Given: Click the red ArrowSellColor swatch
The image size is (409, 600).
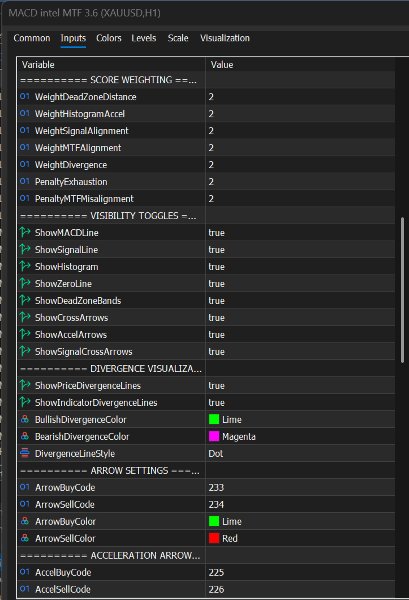Looking at the screenshot, I should click(214, 538).
